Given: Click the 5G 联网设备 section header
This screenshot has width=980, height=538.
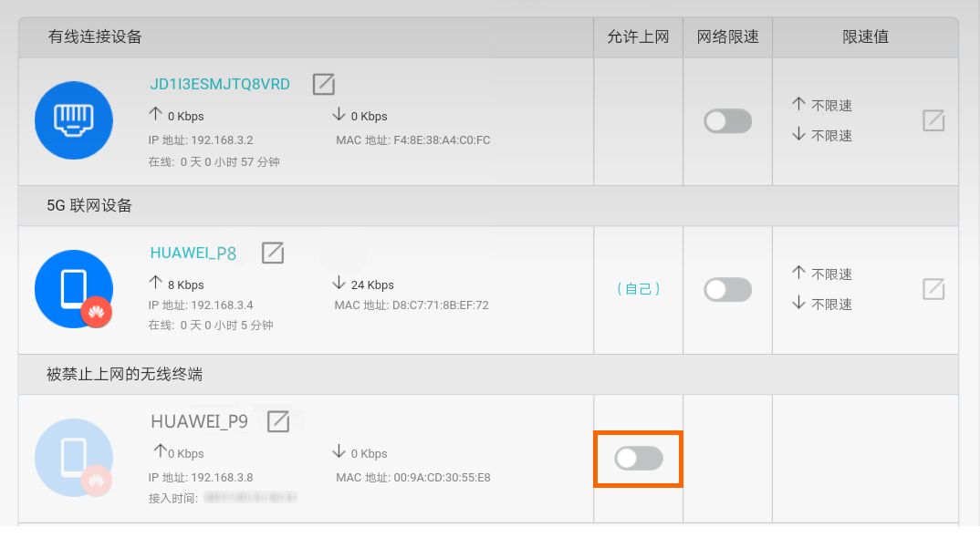Looking at the screenshot, I should (89, 205).
